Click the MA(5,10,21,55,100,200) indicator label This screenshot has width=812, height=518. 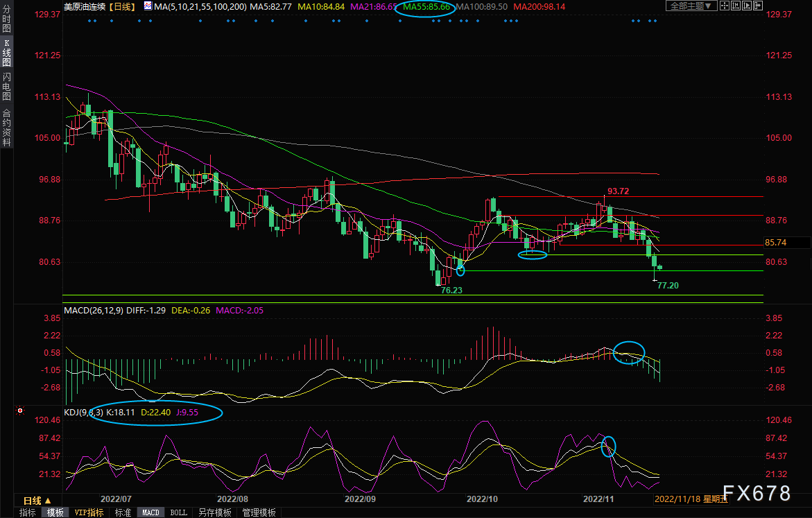click(x=200, y=7)
